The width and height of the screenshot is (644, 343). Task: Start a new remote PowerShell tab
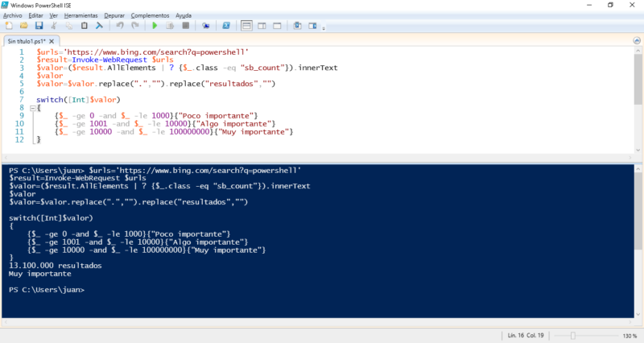[205, 26]
